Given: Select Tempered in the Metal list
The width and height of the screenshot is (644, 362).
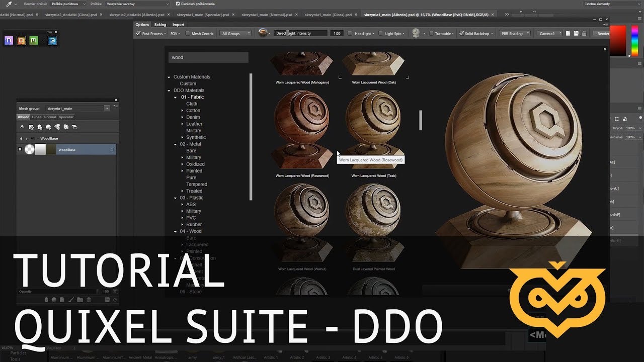Looking at the screenshot, I should tap(197, 185).
